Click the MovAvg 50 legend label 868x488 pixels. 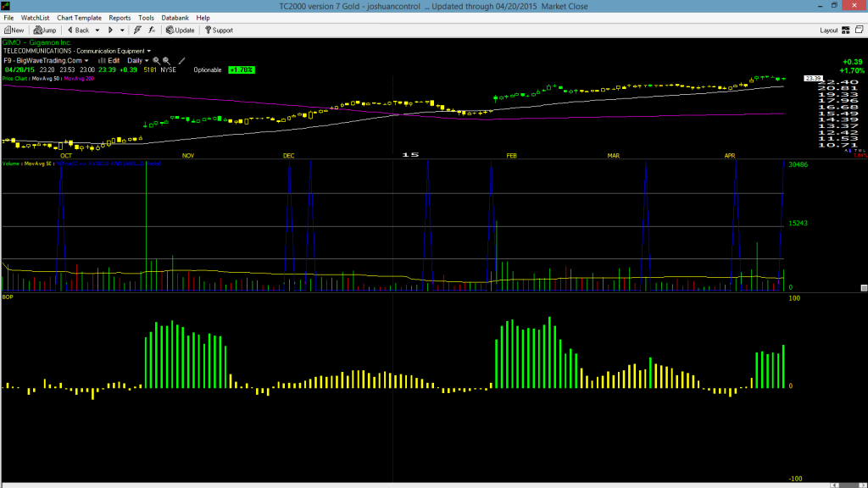pyautogui.click(x=46, y=79)
